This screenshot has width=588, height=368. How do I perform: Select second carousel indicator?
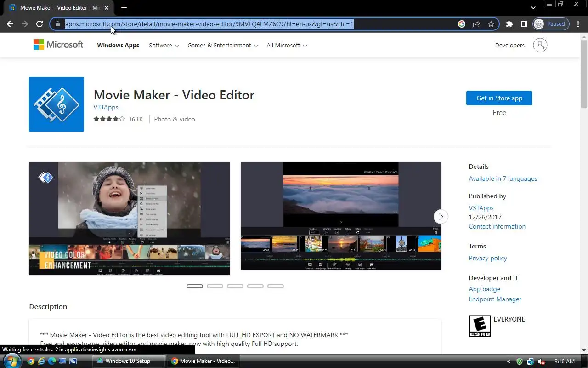click(x=215, y=286)
